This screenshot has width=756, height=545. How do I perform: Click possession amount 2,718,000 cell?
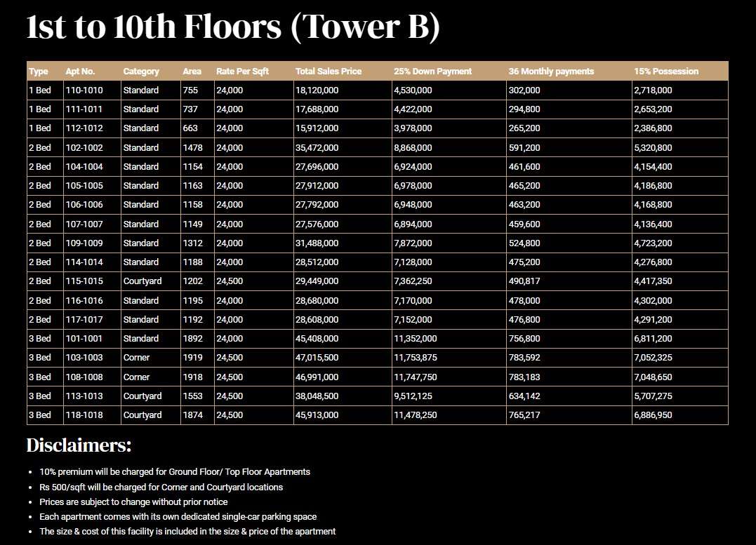679,90
